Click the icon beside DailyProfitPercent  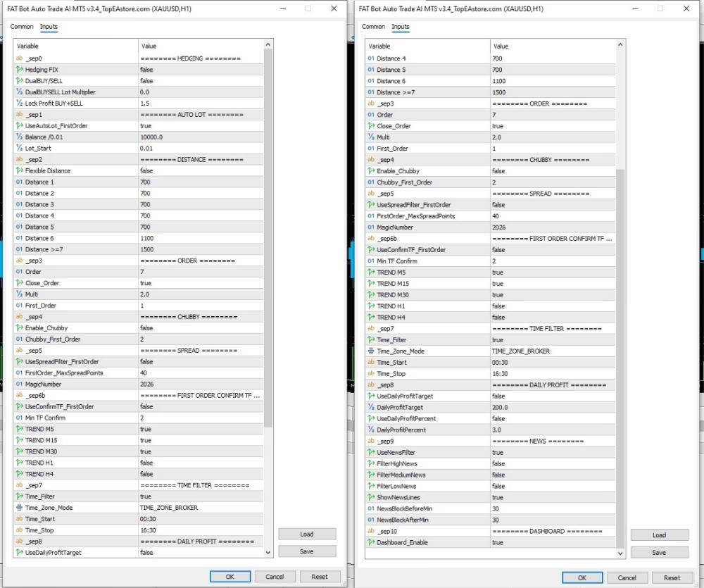point(371,430)
